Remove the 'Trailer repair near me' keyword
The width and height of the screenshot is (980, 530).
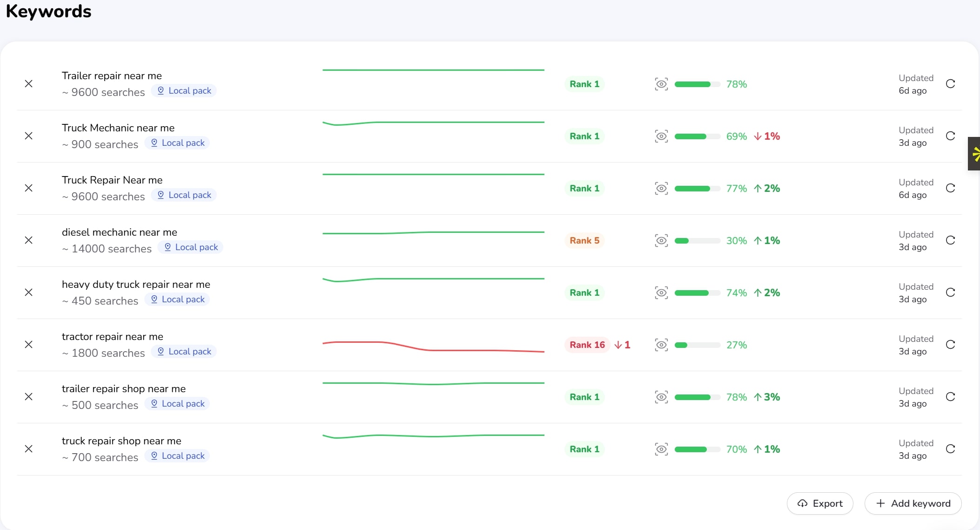click(x=28, y=84)
